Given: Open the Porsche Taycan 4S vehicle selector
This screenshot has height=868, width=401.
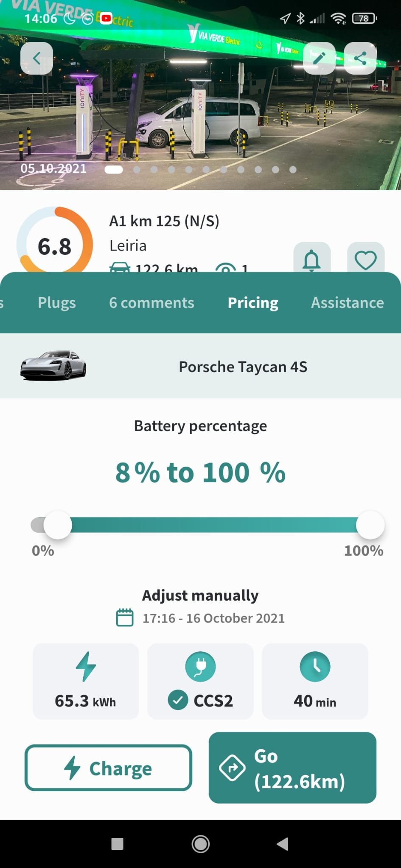Looking at the screenshot, I should pos(200,366).
